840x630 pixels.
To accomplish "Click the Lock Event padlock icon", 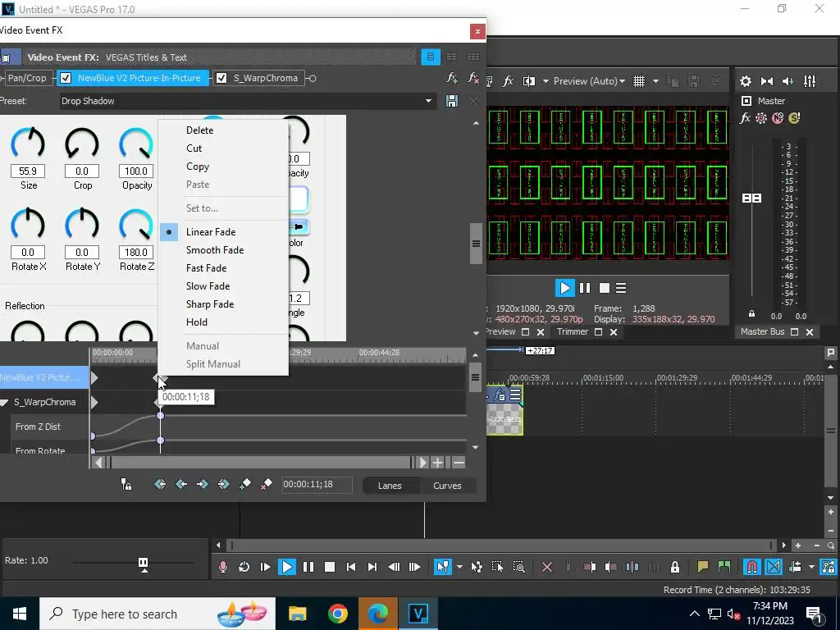I will click(675, 567).
